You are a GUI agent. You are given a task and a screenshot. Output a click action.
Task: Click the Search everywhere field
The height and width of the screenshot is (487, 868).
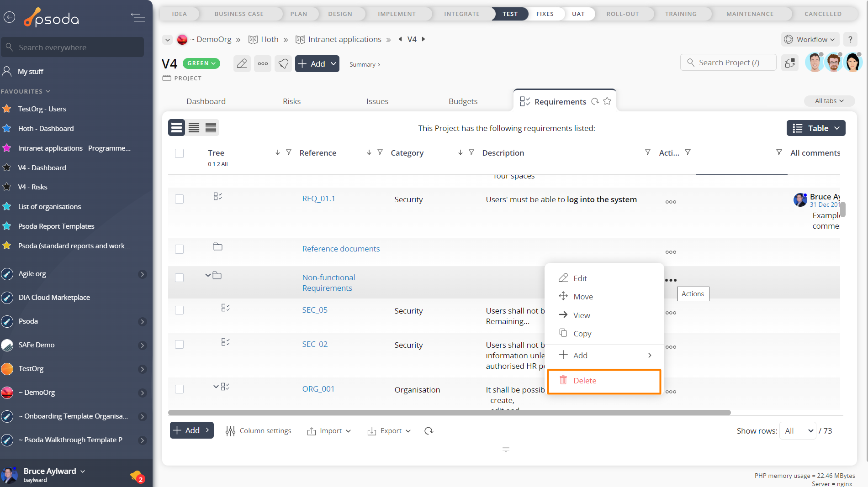[x=72, y=47]
